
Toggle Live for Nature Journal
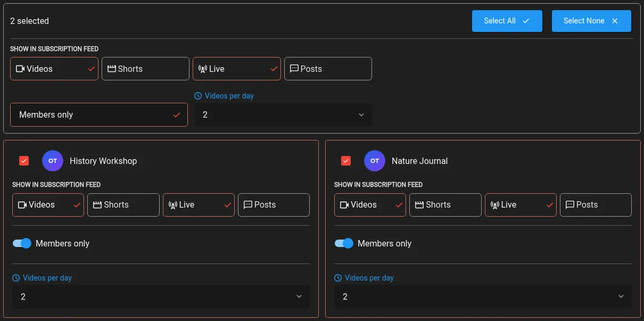(521, 205)
